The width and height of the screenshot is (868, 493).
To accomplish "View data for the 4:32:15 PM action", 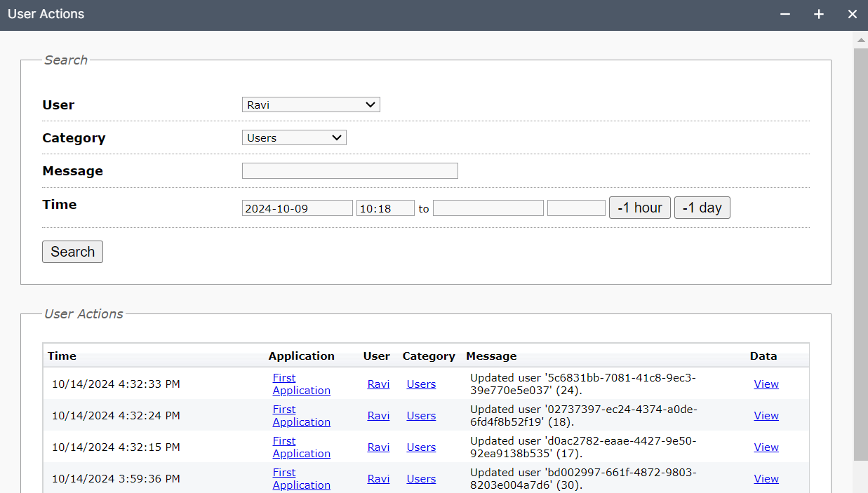I will [766, 447].
